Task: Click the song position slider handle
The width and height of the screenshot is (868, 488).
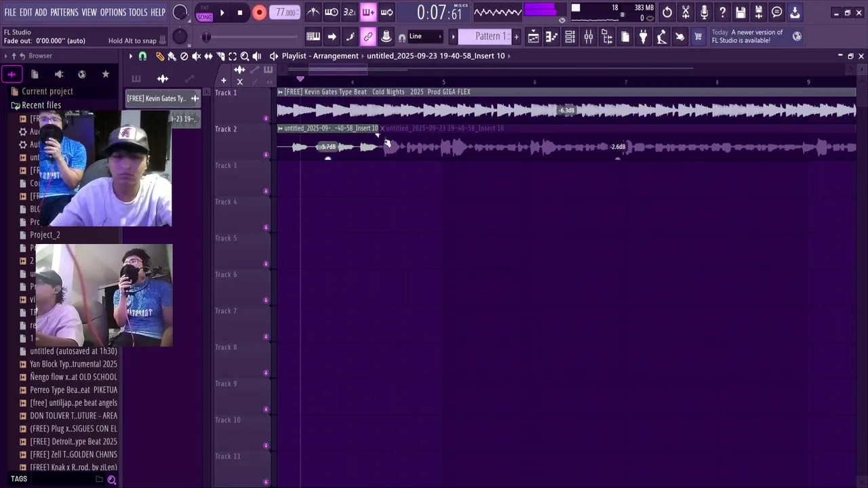Action: pos(207,37)
